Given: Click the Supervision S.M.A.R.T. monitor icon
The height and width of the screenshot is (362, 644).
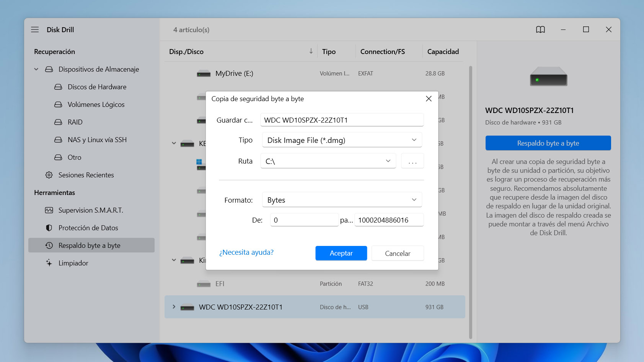Looking at the screenshot, I should pos(49,210).
